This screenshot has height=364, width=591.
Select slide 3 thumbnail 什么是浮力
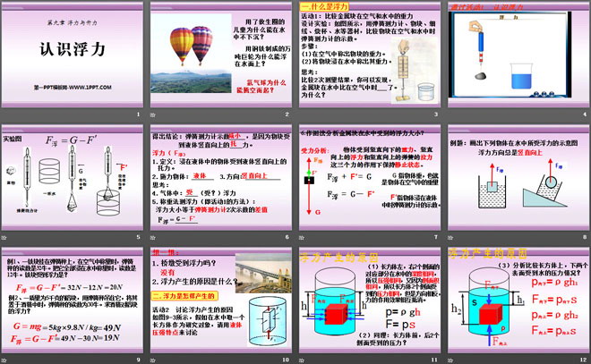370,55
